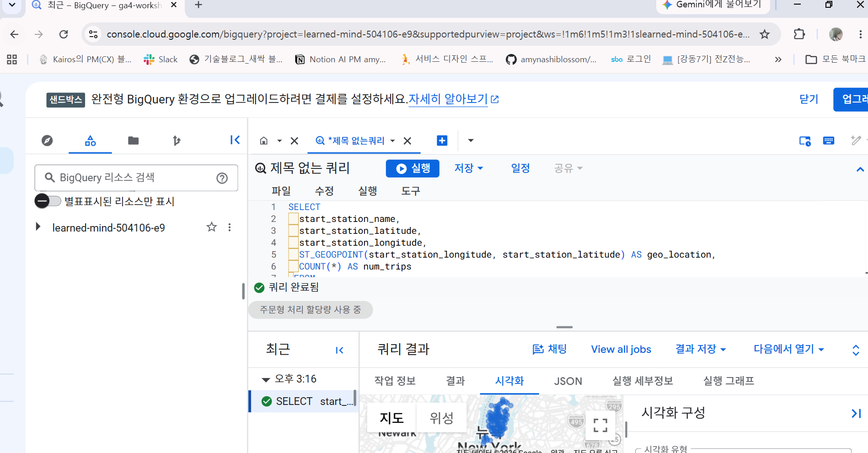Show more bookmarks chevron
The image size is (868, 453).
778,59
